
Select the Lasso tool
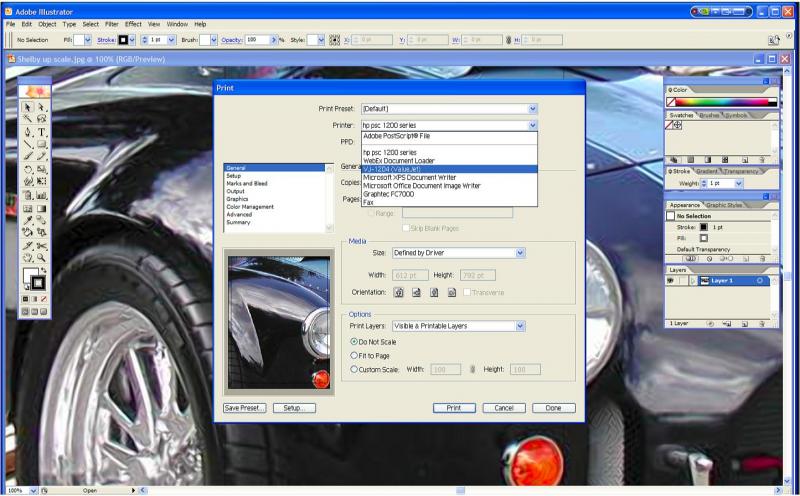(41, 119)
